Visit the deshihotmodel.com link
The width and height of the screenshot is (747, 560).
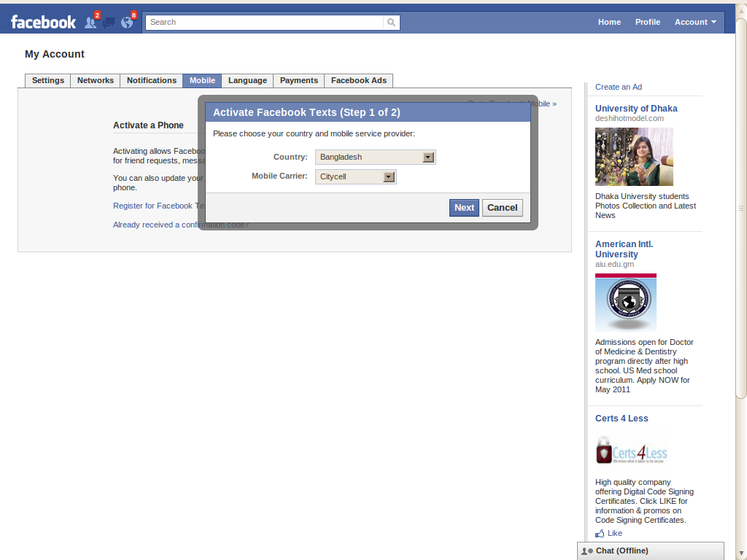pyautogui.click(x=629, y=117)
